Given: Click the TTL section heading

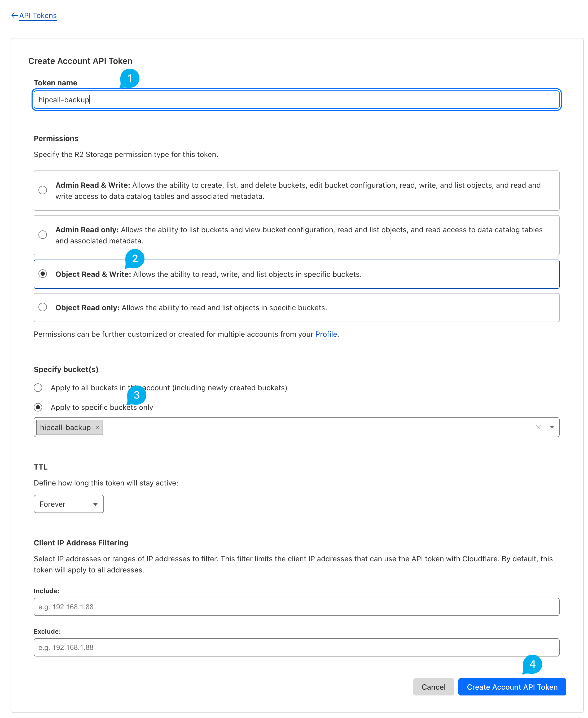Looking at the screenshot, I should (x=41, y=467).
